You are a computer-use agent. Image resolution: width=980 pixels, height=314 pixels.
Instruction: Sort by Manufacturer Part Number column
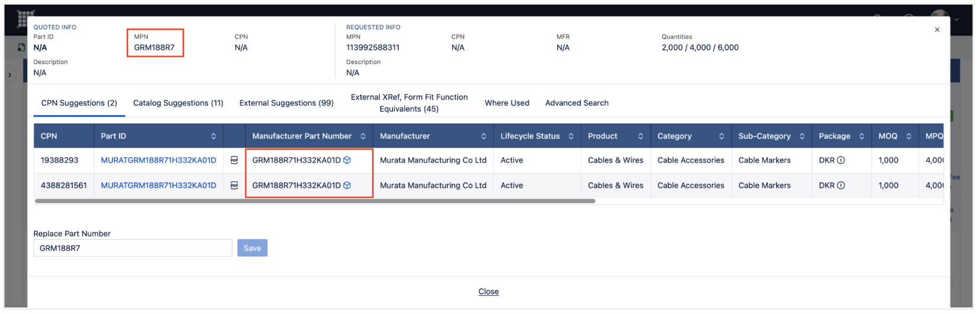363,136
